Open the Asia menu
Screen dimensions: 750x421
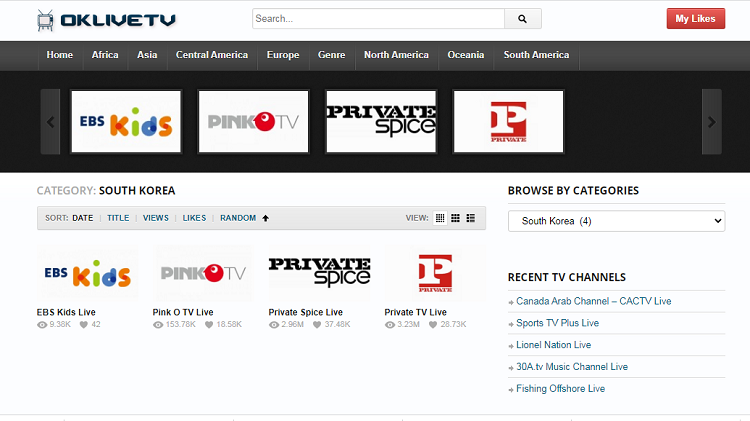point(147,55)
